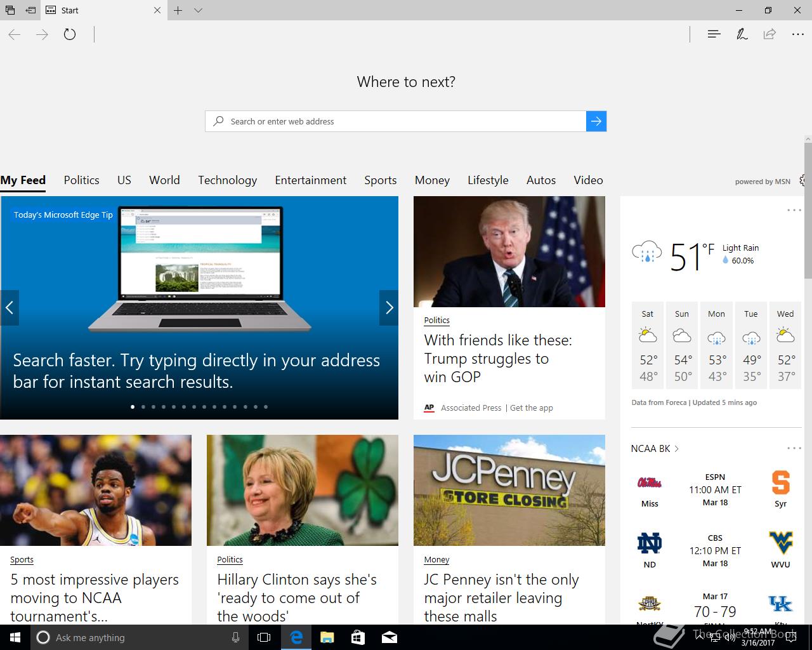Open the Entertainment tab
Image resolution: width=812 pixels, height=650 pixels.
pyautogui.click(x=310, y=180)
